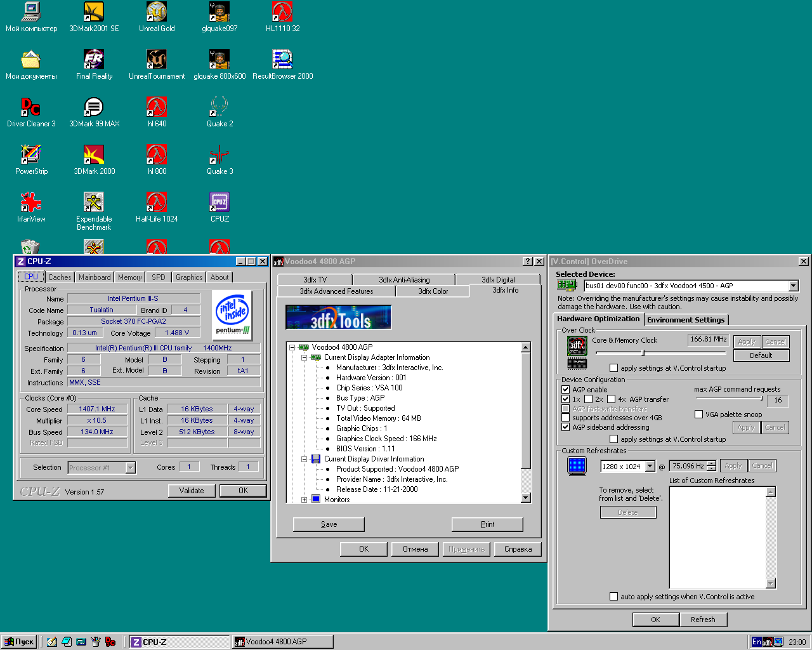The width and height of the screenshot is (812, 650).
Task: Switch to the SPD tab
Action: [159, 277]
